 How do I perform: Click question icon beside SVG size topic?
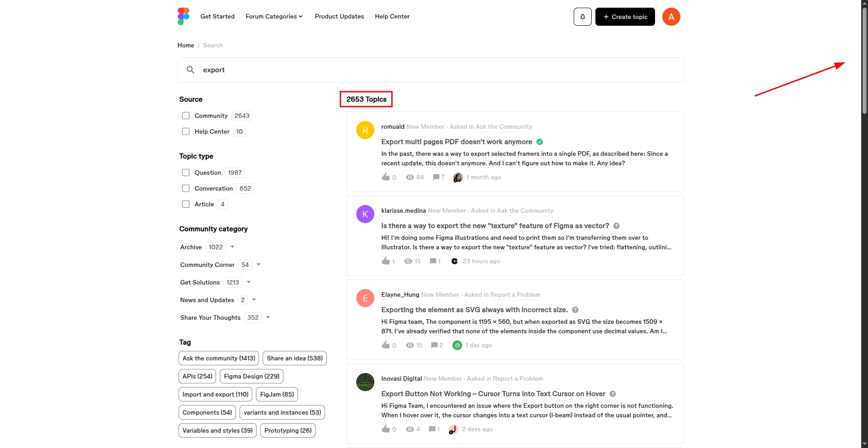coord(575,310)
